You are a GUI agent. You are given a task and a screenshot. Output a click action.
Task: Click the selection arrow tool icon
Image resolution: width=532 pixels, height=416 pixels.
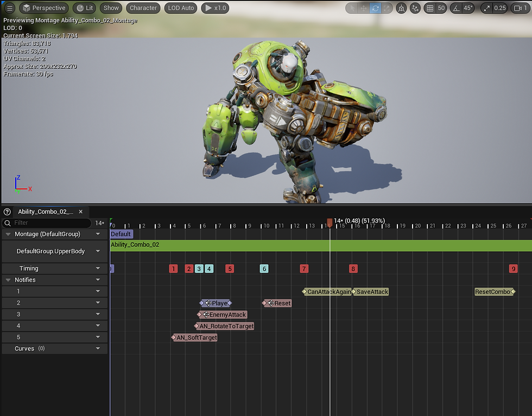click(x=351, y=8)
